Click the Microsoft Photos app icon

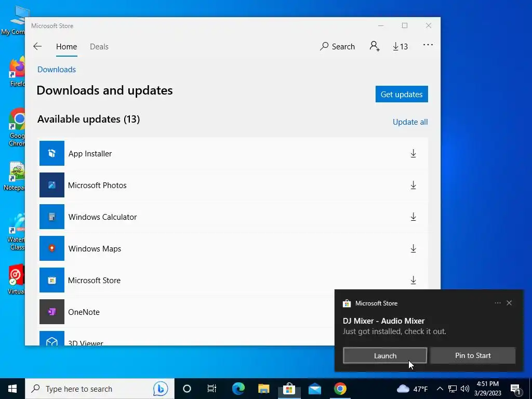(x=52, y=185)
